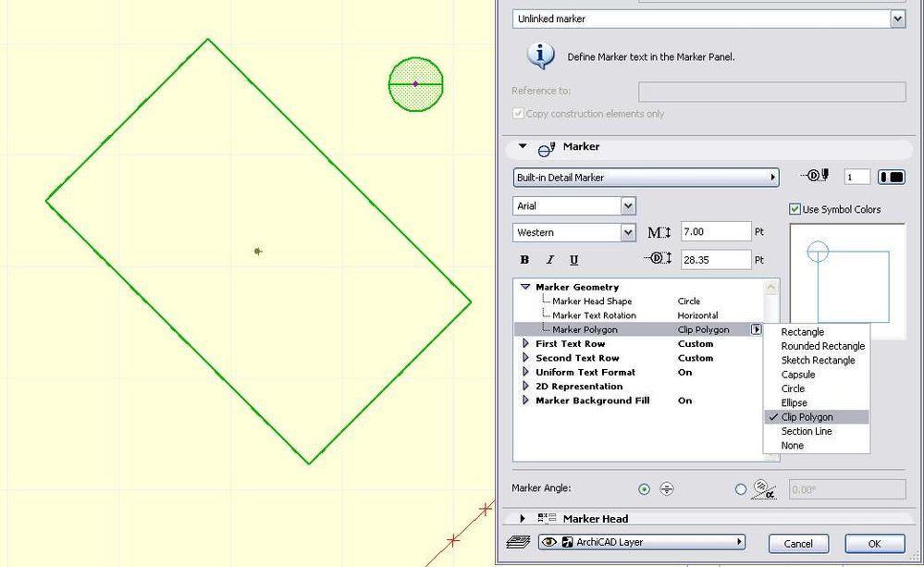Click the custom angle alpha icon
924x567 pixels.
point(764,489)
